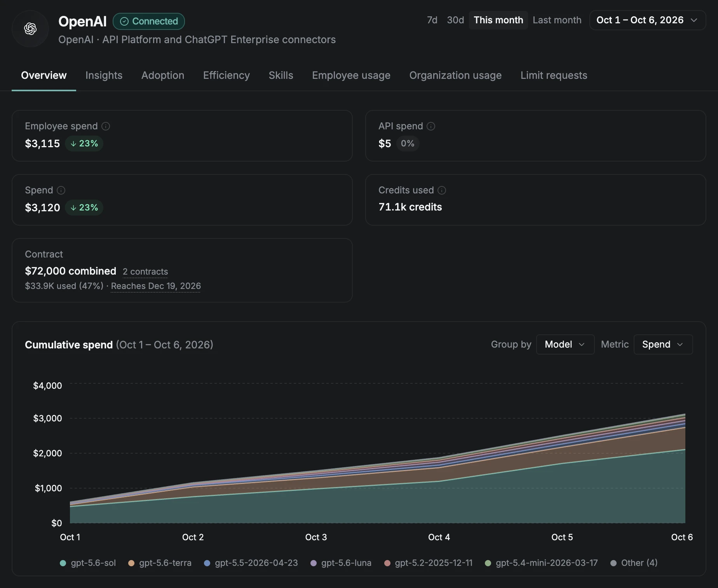Open the Oct 1 – Oct 6, 2026 date picker
The image size is (718, 588).
[647, 20]
